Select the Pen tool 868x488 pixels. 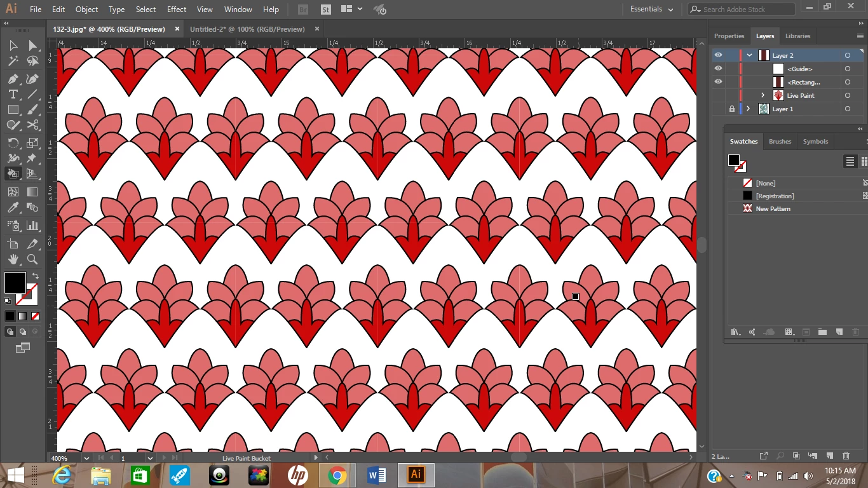[x=13, y=79]
